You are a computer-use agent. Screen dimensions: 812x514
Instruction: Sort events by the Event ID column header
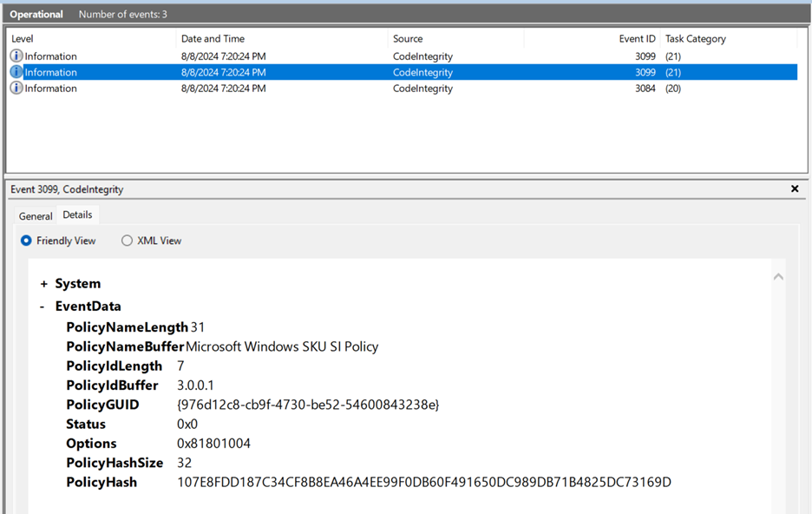tap(637, 38)
